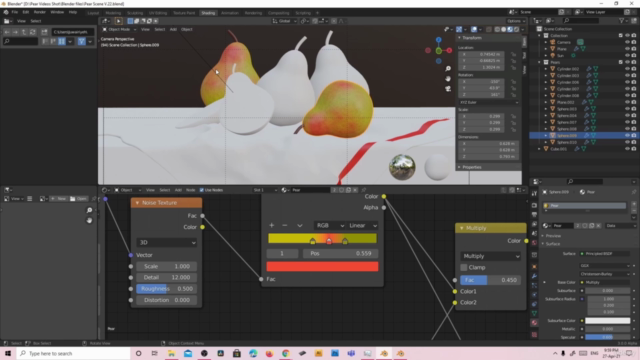The width and height of the screenshot is (640, 360).
Task: Hide the Sun object via its eye icon
Action: tap(627, 56)
